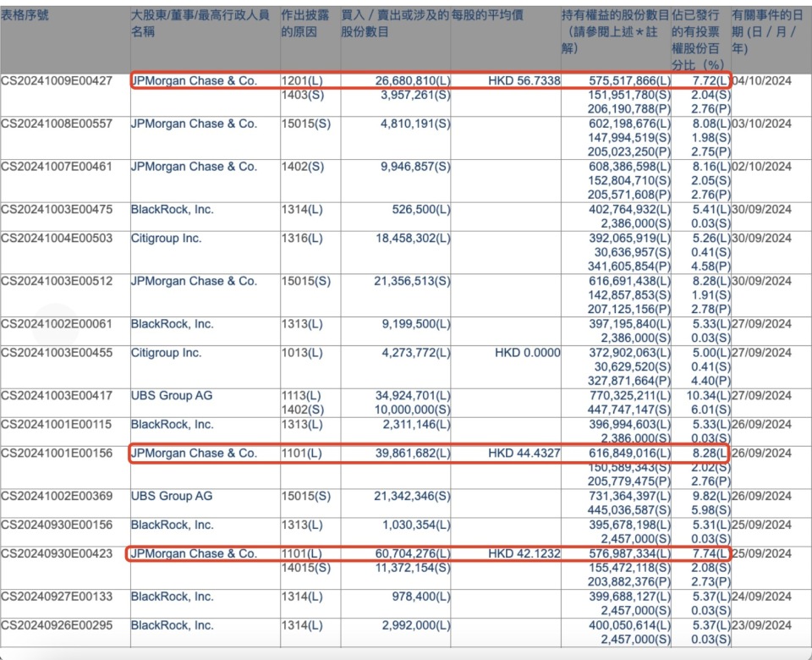
Task: Open BlackRock, Inc. link in row CS20241002E00061
Action: click(x=172, y=324)
